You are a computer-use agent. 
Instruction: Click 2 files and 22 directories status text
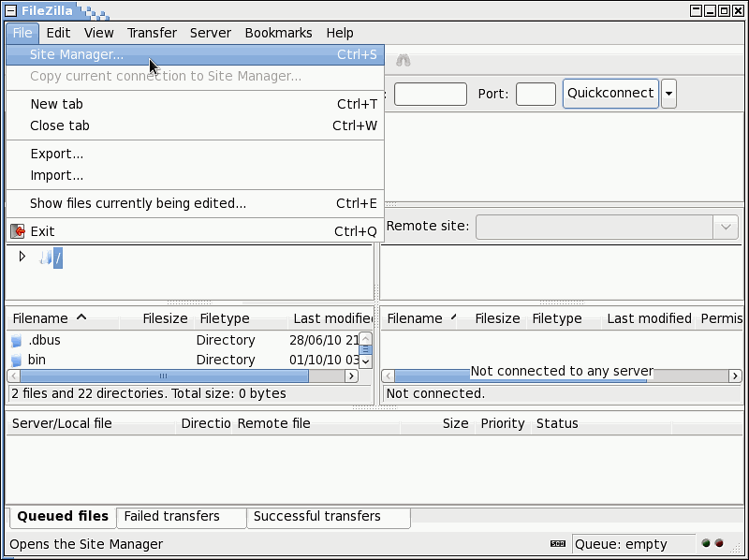[x=149, y=393]
